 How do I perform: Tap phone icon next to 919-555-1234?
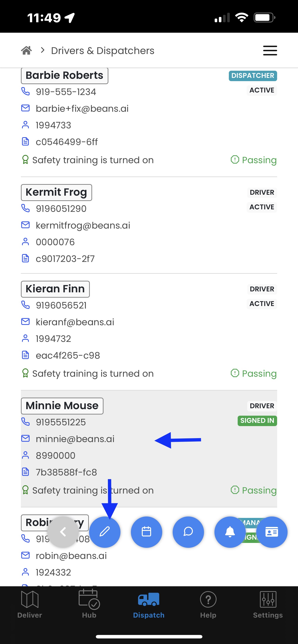click(26, 92)
